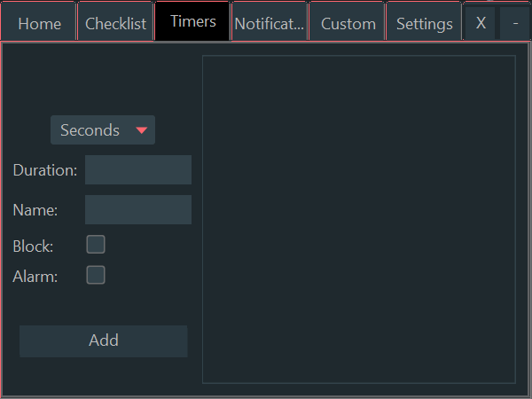Click the Block label text
The image size is (532, 399).
(33, 246)
